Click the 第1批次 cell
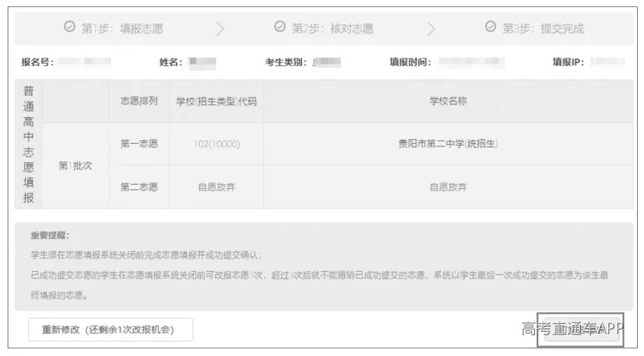Viewport: 644px width, 356px height. point(75,166)
